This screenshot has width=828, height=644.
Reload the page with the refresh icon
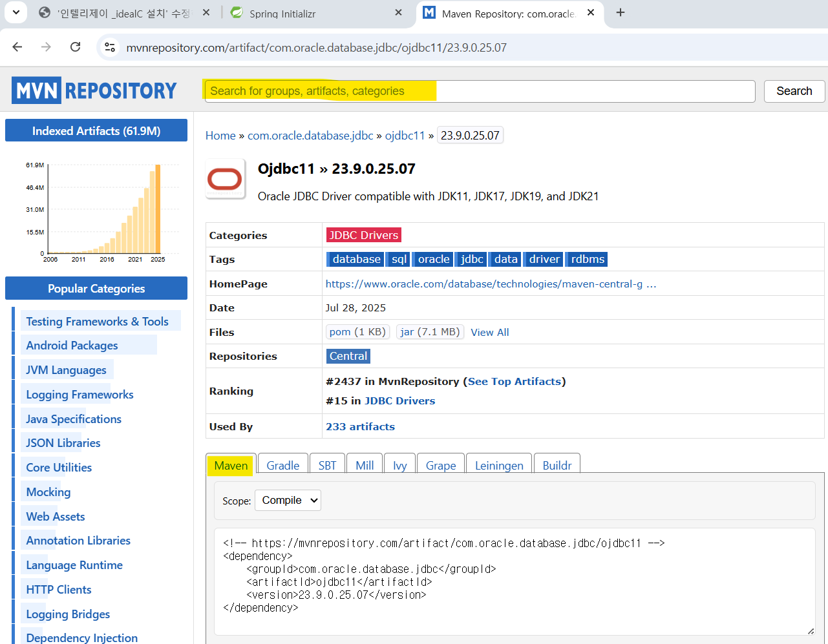(x=76, y=47)
